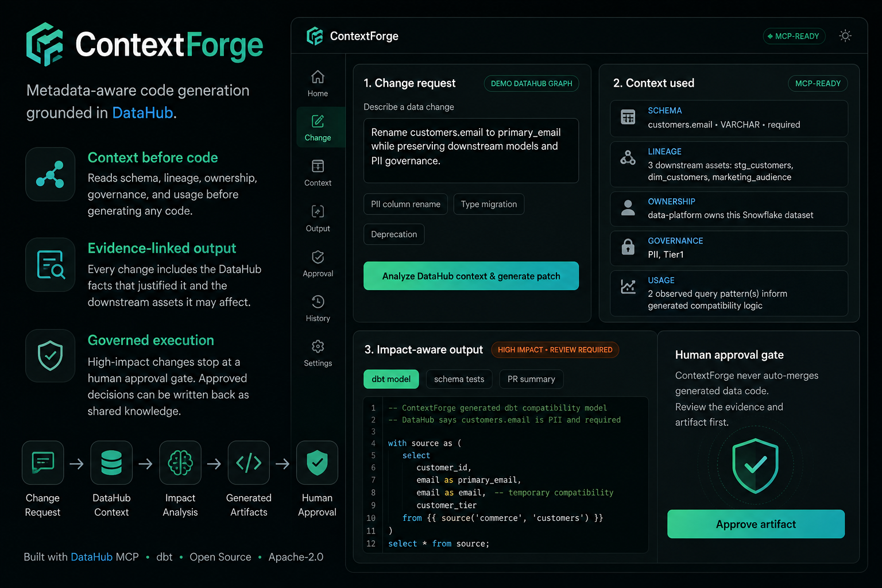This screenshot has height=588, width=882.
Task: Click the 'PII, Tier1' governance value
Action: point(666,254)
